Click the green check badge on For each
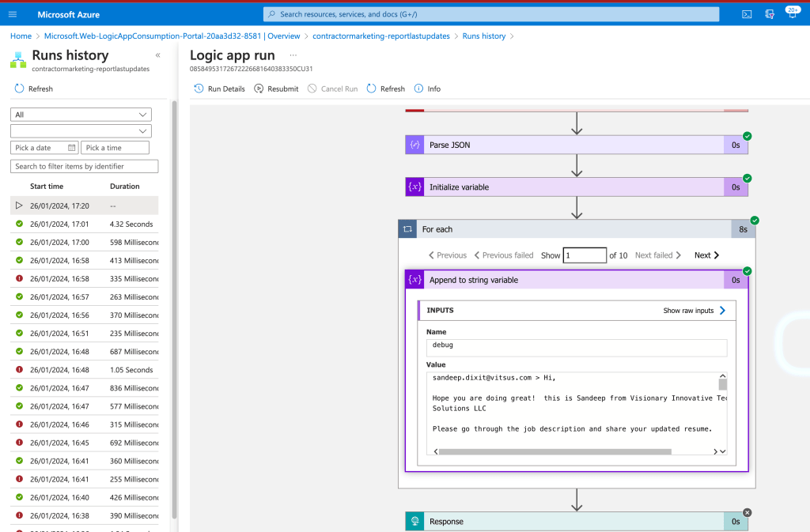The height and width of the screenshot is (532, 810). click(x=755, y=221)
